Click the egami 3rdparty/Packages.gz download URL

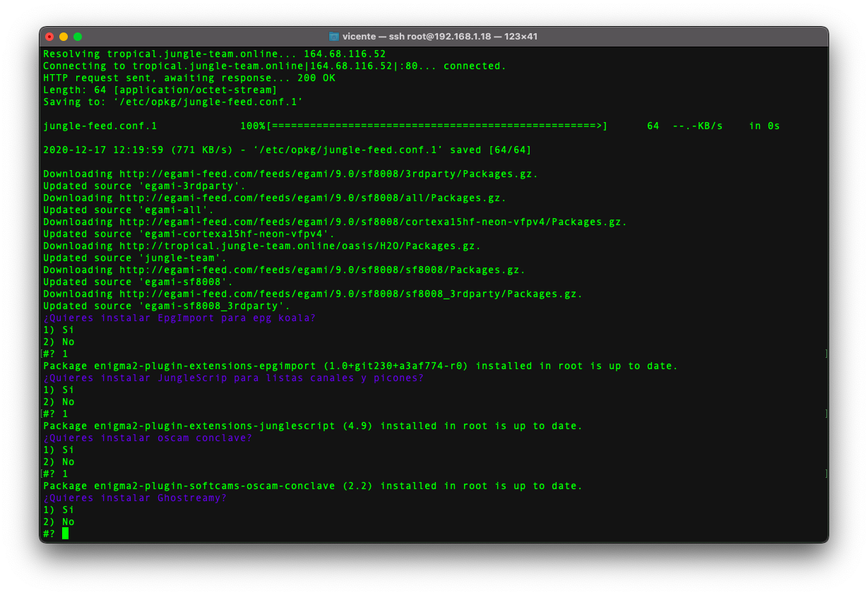pyautogui.click(x=328, y=174)
